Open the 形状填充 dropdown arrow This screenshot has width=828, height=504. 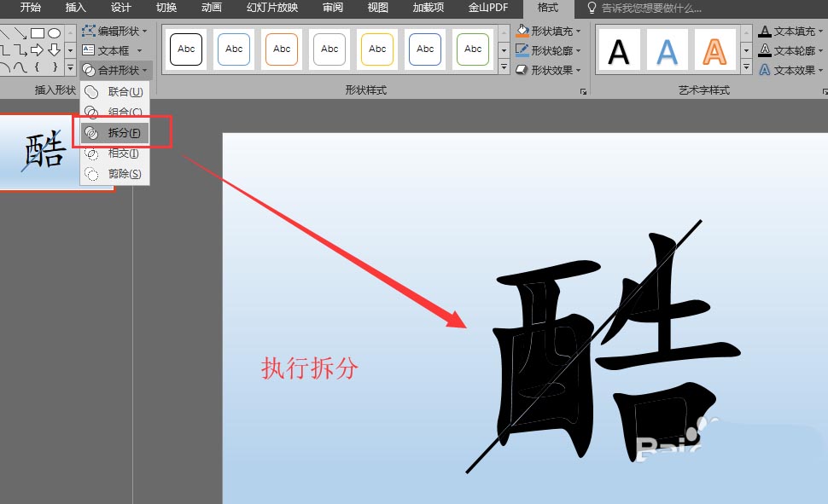click(578, 32)
